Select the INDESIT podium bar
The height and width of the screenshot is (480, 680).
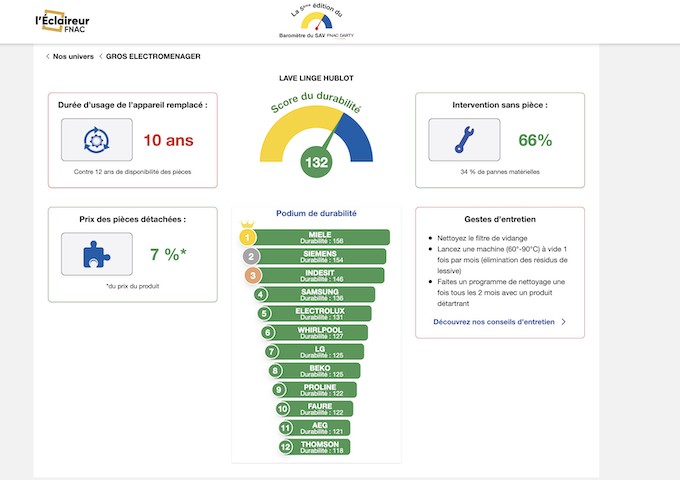click(320, 276)
